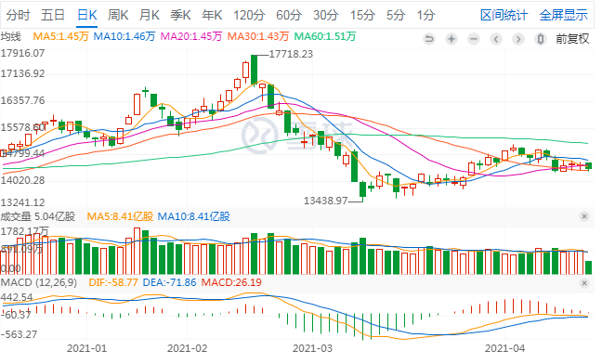
Task: Open the 前复权 adjustment dropdown
Action: pos(572,39)
